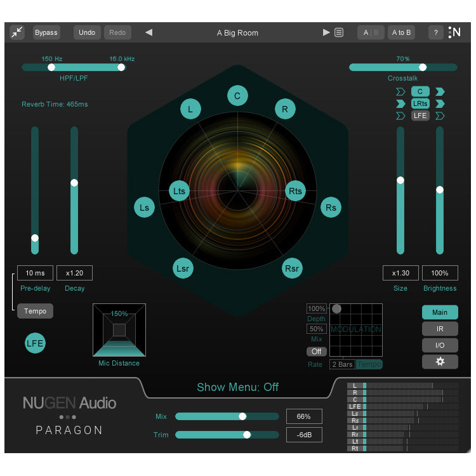Toggle the C crosstalk group

pos(420,91)
